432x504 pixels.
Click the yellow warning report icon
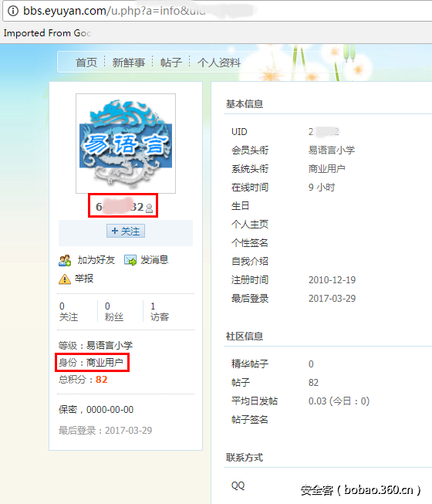pyautogui.click(x=65, y=279)
